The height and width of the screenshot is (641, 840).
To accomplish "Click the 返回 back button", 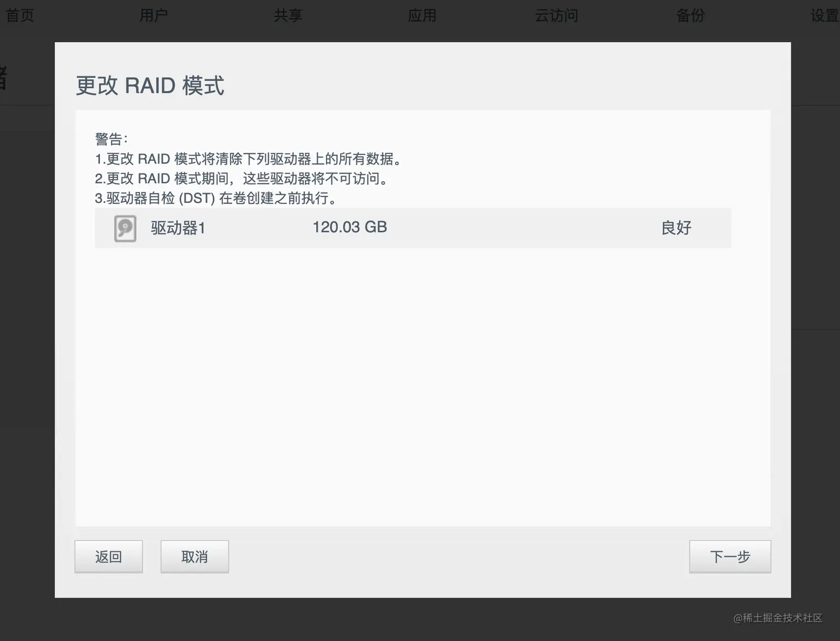I will pos(108,556).
